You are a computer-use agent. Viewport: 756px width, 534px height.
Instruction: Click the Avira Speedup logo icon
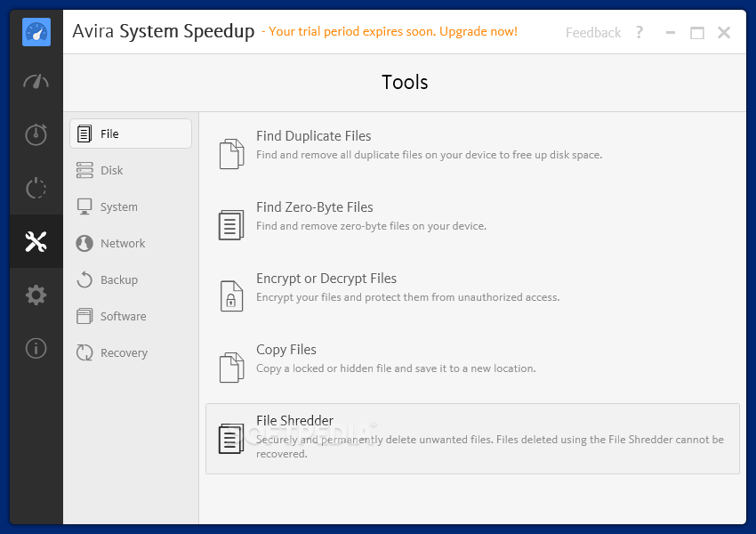pos(36,32)
